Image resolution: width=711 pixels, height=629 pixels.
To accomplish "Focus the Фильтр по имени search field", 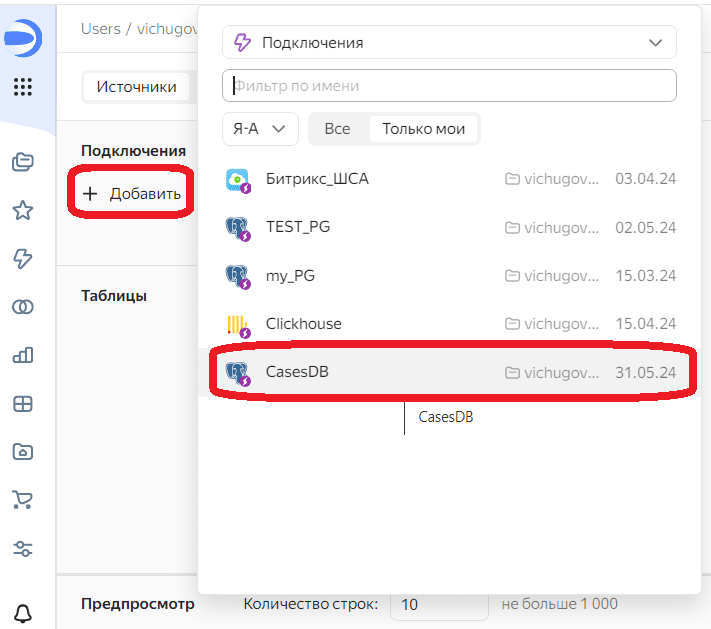I will tap(449, 86).
